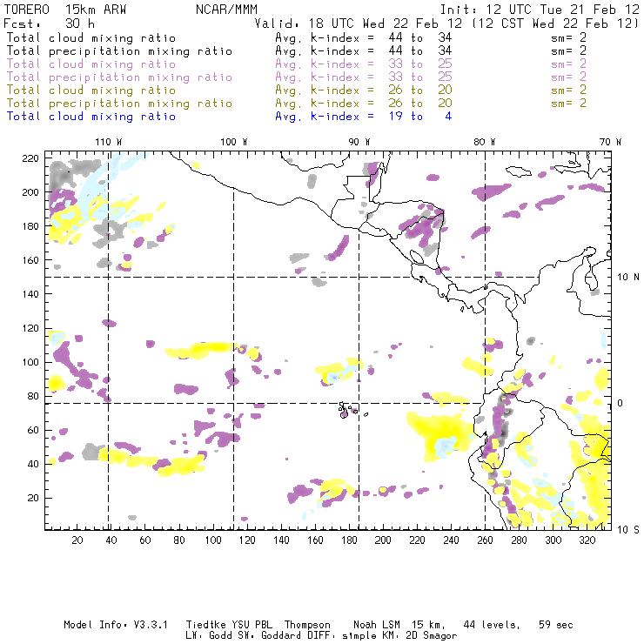The width and height of the screenshot is (644, 644).
Task: Click the Jamaica island outline
Action: click(519, 171)
